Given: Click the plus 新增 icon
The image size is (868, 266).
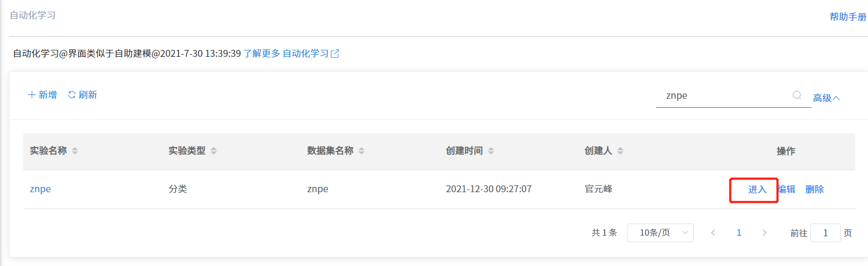Looking at the screenshot, I should point(32,95).
